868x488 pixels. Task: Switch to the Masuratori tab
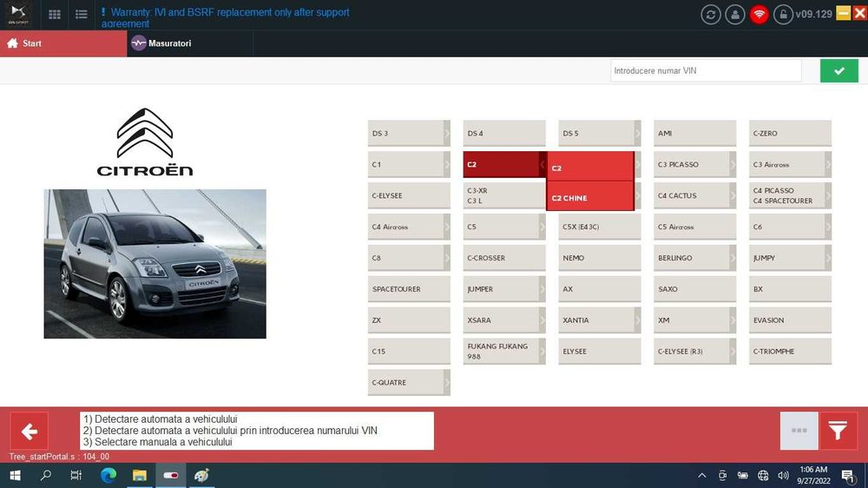(x=189, y=43)
